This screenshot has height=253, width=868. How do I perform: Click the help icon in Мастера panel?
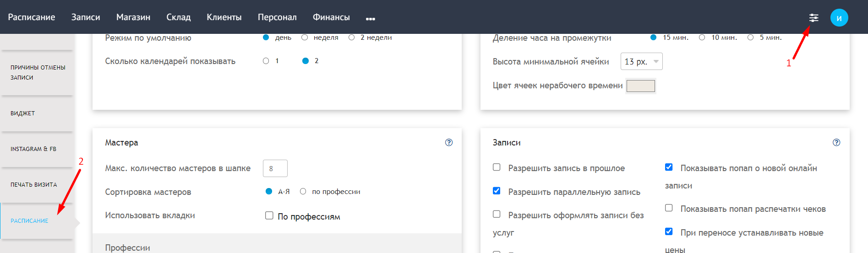(x=449, y=142)
